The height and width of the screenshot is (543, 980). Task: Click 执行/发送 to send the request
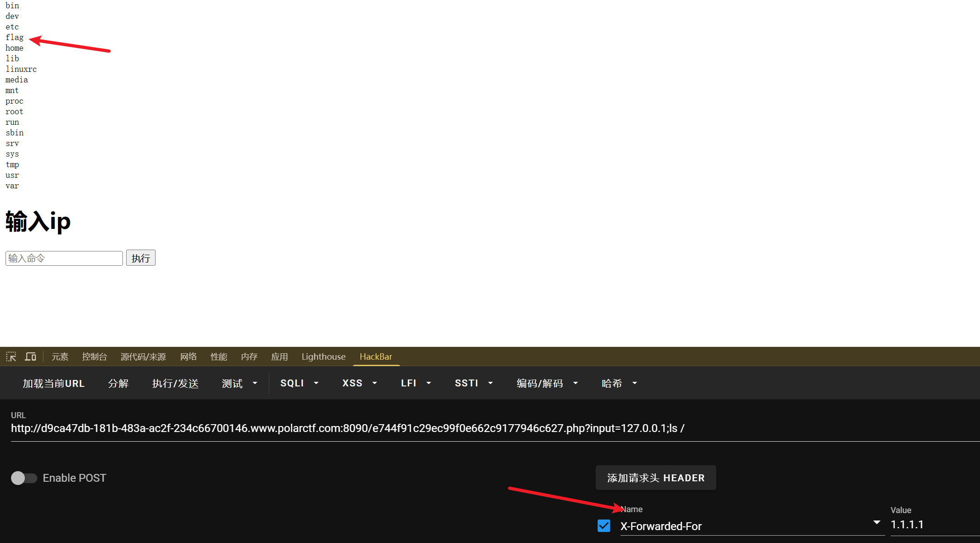175,383
